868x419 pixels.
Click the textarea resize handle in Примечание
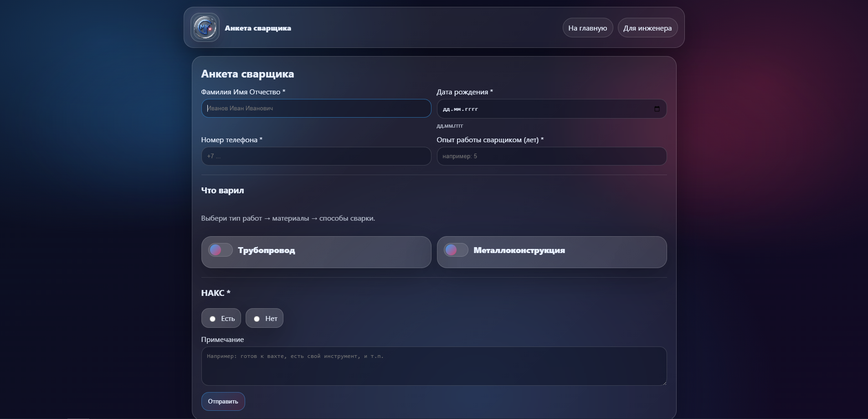point(664,383)
